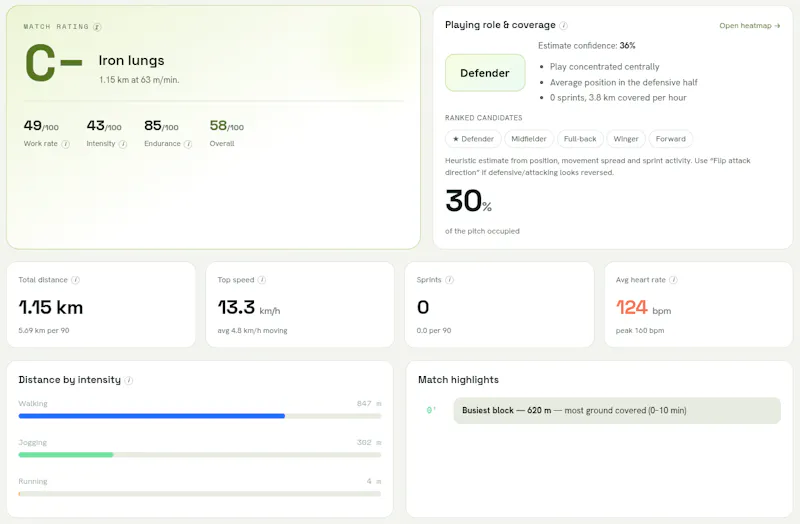
Task: Select the Winger candidate chip
Action: pos(626,139)
